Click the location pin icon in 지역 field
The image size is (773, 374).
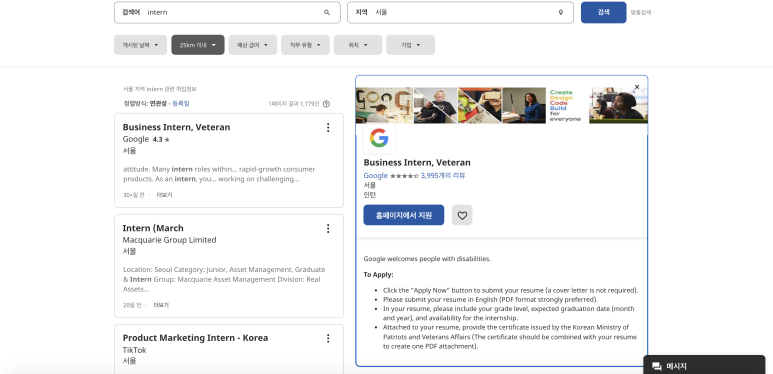[561, 12]
